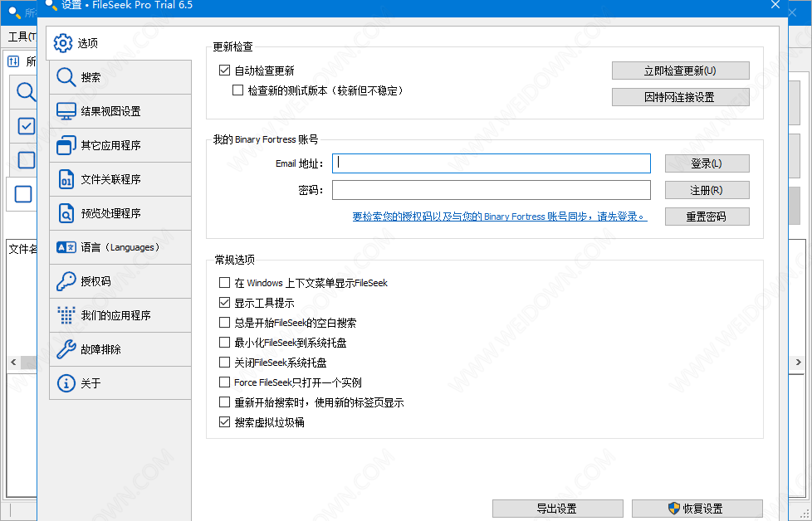812x521 pixels.
Task: Click 立即检查更新(U) button
Action: tap(681, 71)
